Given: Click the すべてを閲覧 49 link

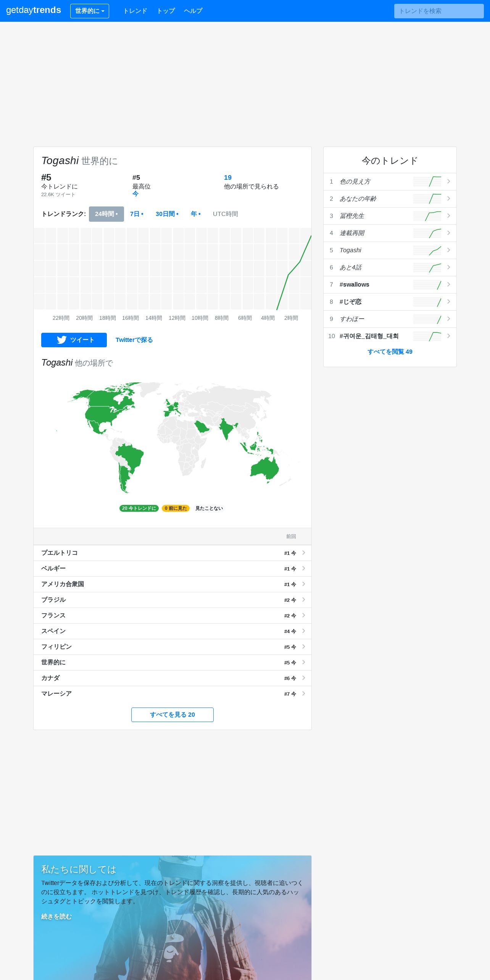Looking at the screenshot, I should [390, 352].
